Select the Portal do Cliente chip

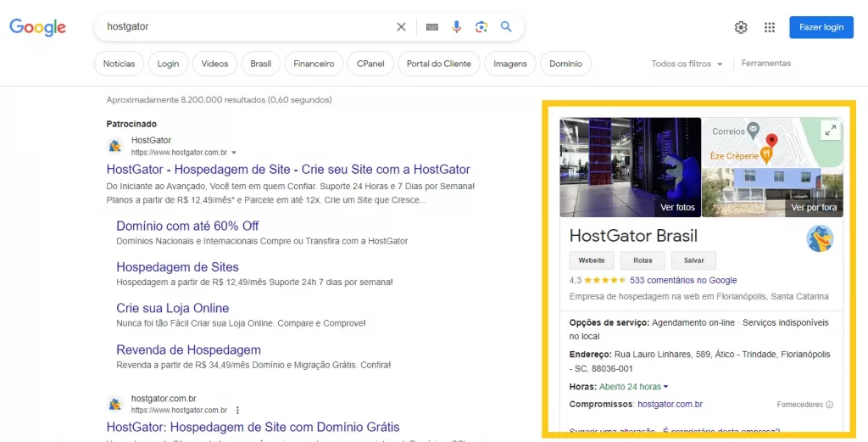439,64
